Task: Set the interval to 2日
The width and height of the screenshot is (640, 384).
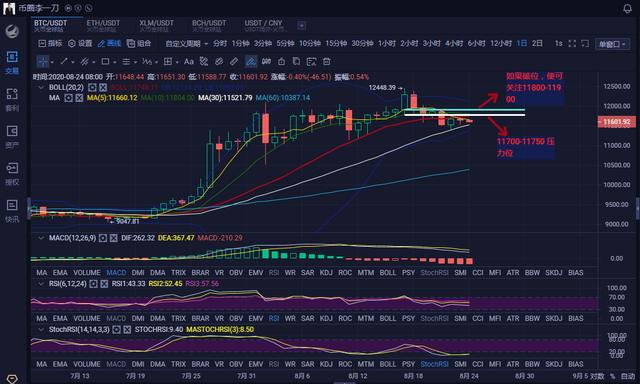Action: [x=537, y=43]
